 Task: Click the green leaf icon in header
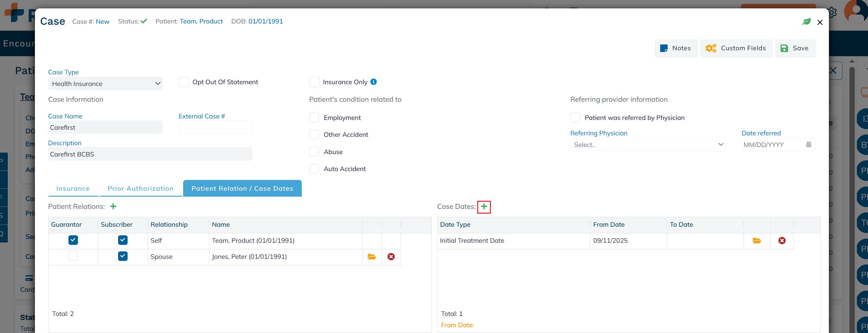point(806,22)
